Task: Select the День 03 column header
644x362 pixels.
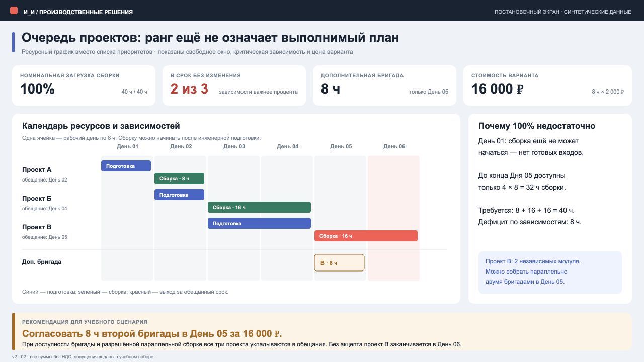Action: click(x=234, y=146)
